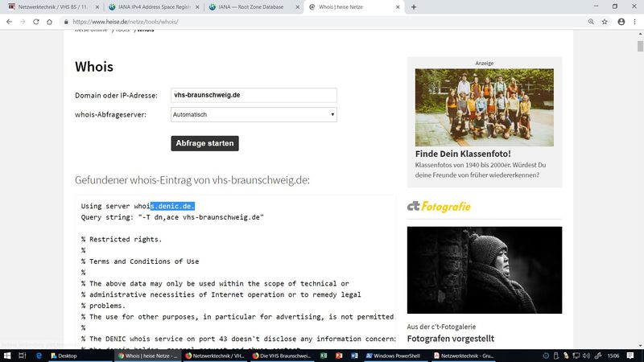
Task: Open a new browser tab
Action: (414, 7)
